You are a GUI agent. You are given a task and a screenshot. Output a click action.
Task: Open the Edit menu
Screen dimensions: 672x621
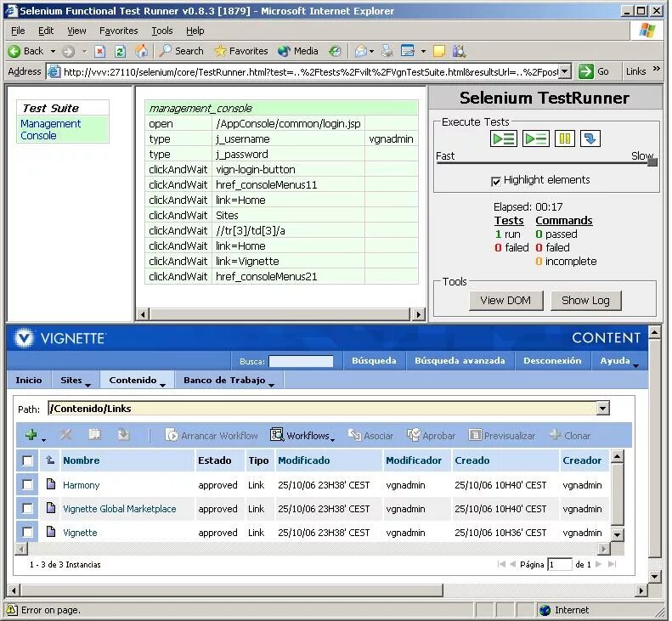(46, 31)
